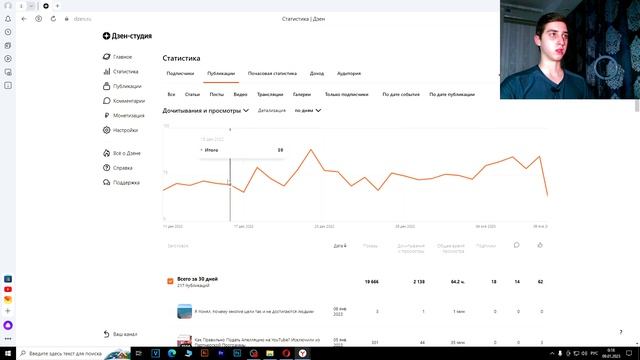
Task: Open the Windows Start menu
Action: coord(8,353)
